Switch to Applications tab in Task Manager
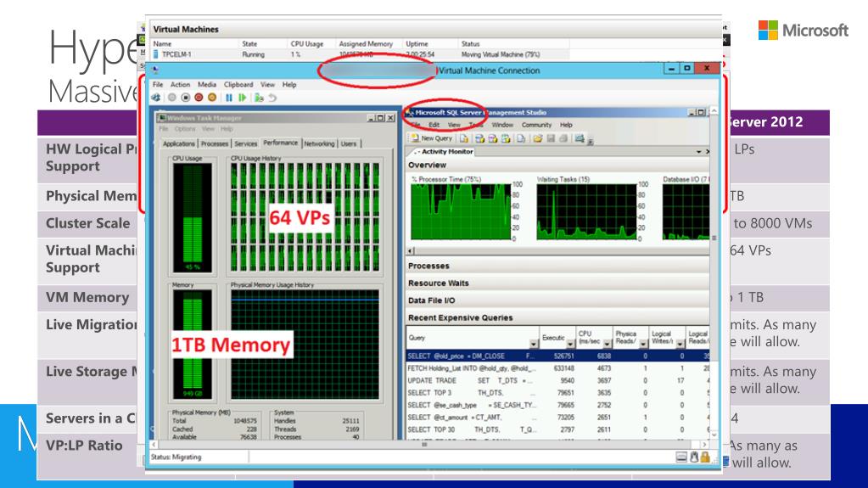868x488 pixels. tap(179, 144)
